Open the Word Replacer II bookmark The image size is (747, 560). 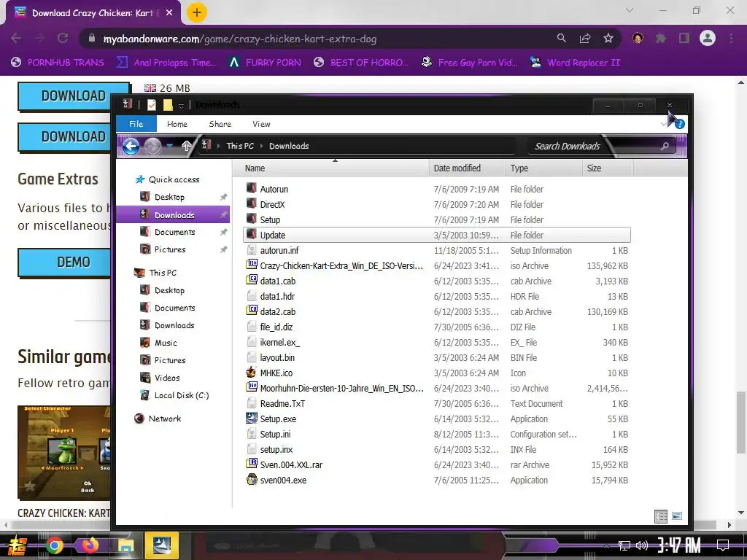pos(576,63)
